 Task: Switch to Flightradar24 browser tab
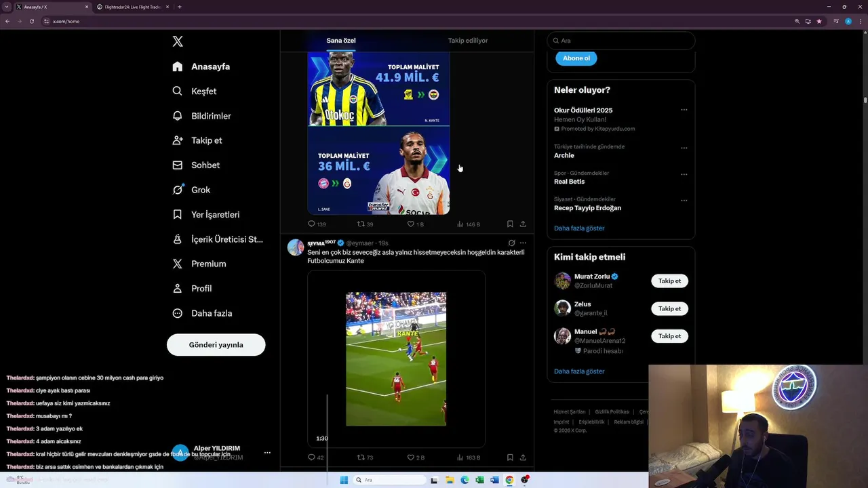(x=132, y=7)
